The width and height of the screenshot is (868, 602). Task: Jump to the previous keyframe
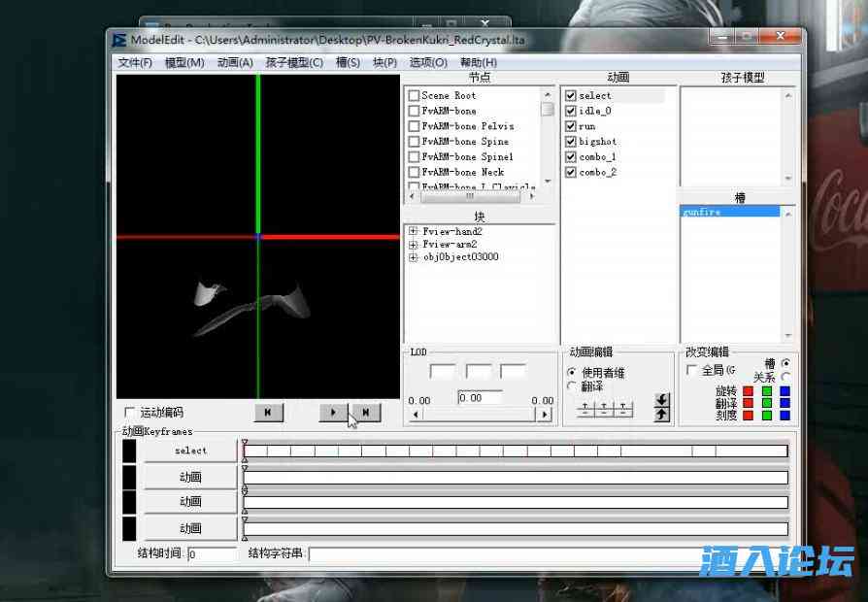tap(268, 413)
